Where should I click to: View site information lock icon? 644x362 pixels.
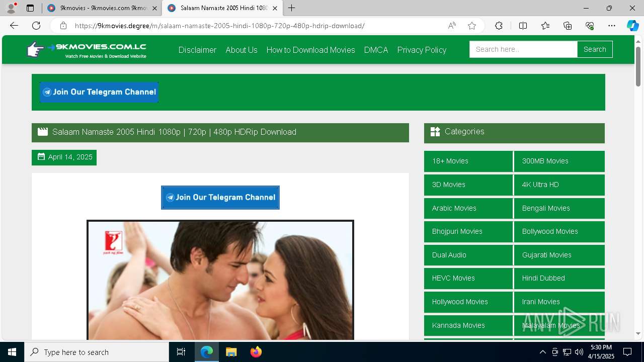click(63, 26)
